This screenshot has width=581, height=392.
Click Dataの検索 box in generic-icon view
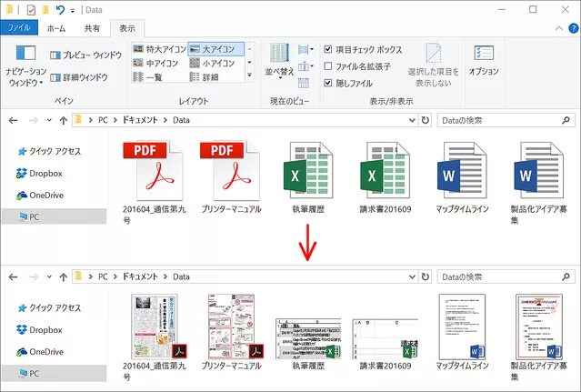click(x=506, y=120)
